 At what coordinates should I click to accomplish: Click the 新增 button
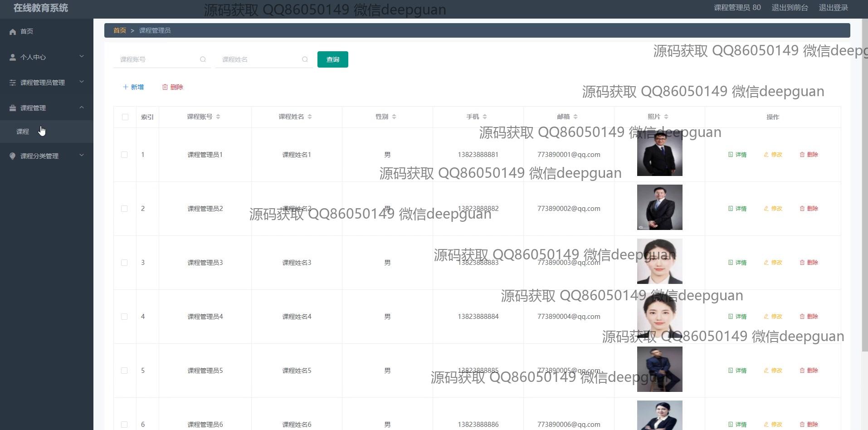pyautogui.click(x=133, y=87)
